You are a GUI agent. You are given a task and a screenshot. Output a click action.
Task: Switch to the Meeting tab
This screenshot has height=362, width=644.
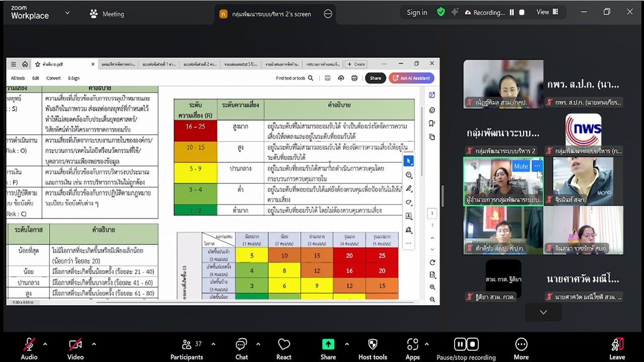[107, 14]
